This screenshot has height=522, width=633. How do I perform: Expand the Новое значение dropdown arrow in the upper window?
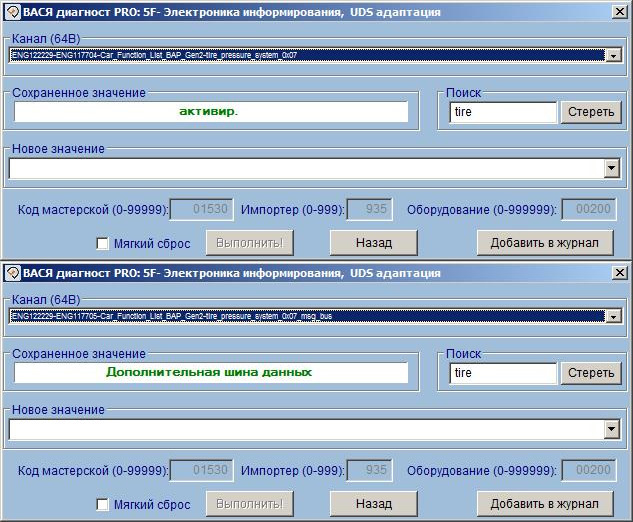point(612,168)
